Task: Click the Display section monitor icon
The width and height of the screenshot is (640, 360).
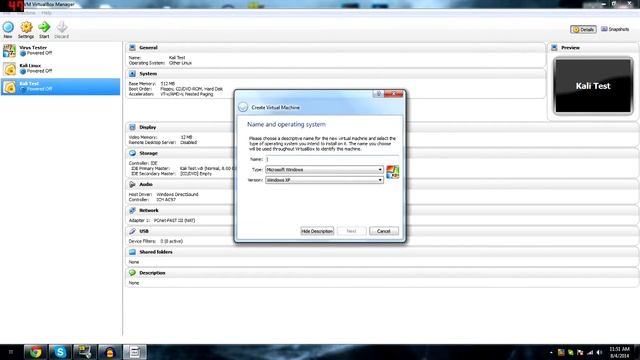Action: [132, 127]
